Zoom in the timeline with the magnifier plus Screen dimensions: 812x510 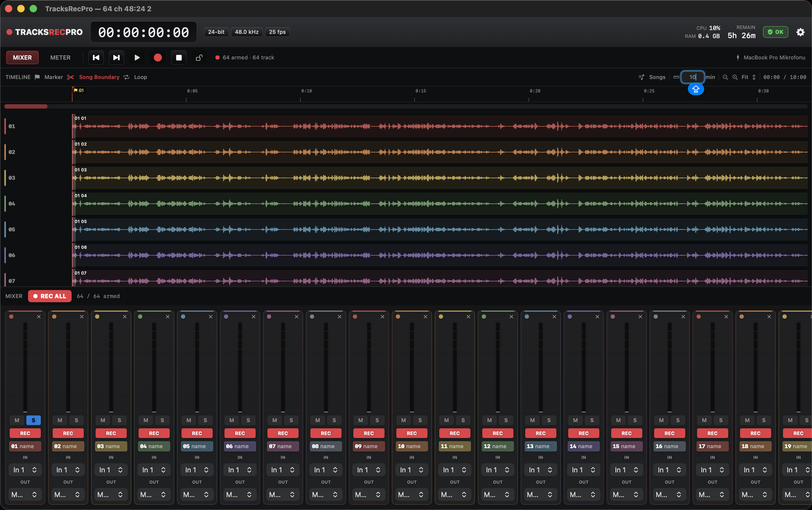coord(735,77)
